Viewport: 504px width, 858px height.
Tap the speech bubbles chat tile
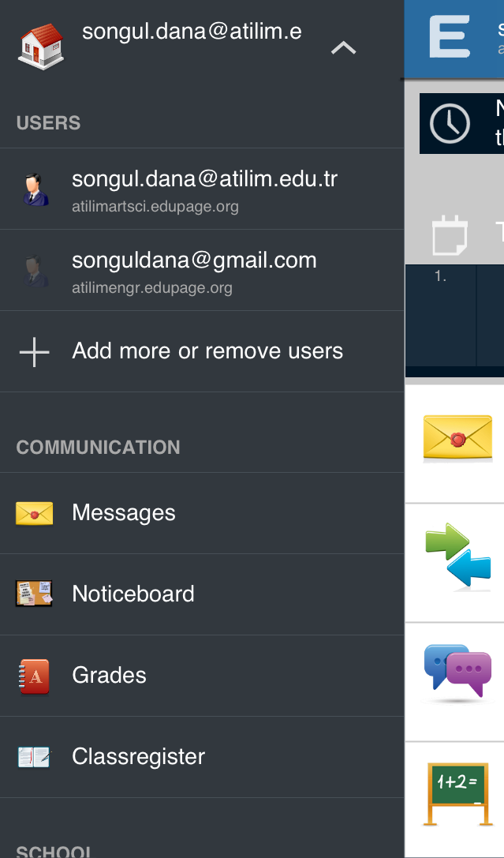(457, 673)
